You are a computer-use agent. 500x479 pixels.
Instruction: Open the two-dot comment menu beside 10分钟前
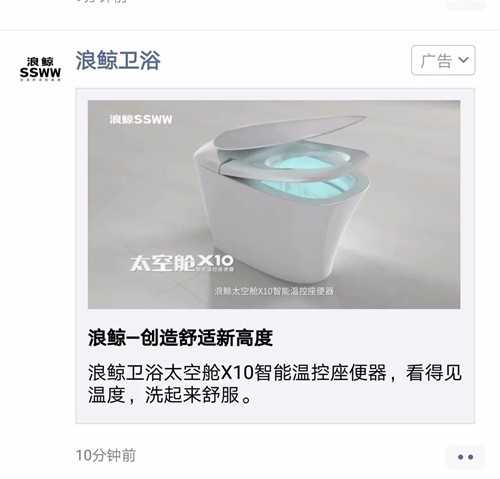click(x=465, y=457)
